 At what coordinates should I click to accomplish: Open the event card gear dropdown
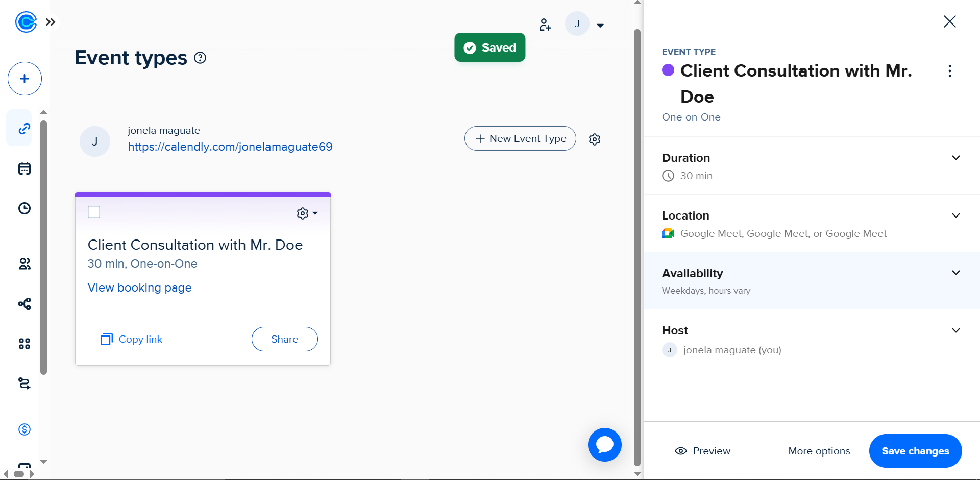pyautogui.click(x=307, y=213)
